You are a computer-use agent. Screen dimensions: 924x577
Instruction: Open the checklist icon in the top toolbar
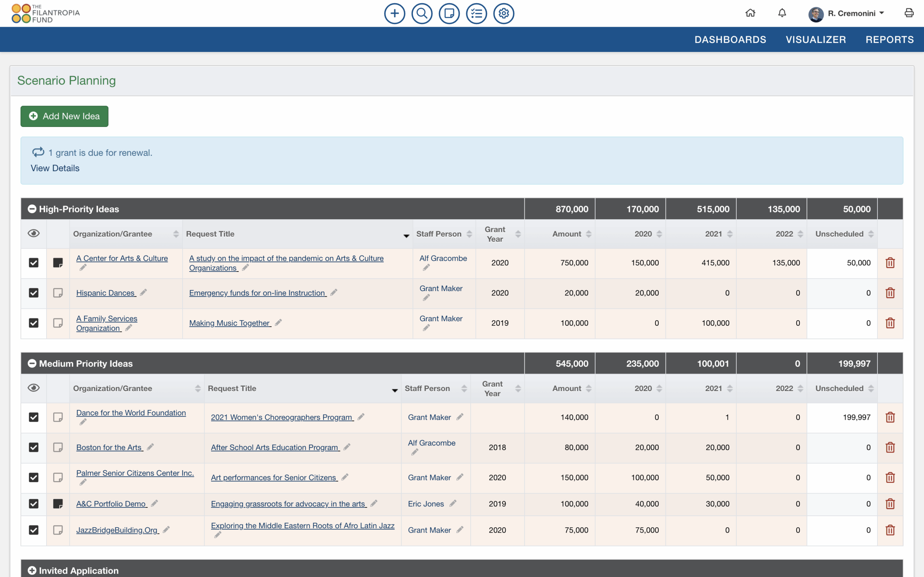click(476, 13)
